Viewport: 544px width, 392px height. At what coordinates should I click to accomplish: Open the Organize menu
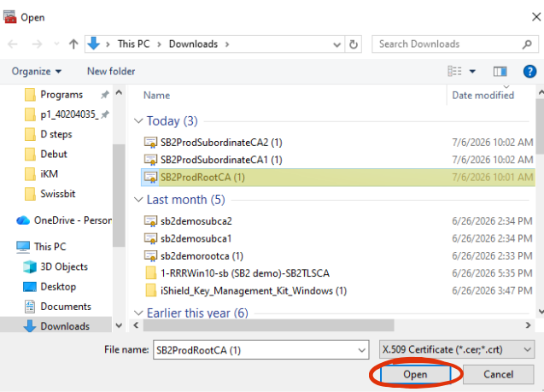(37, 72)
